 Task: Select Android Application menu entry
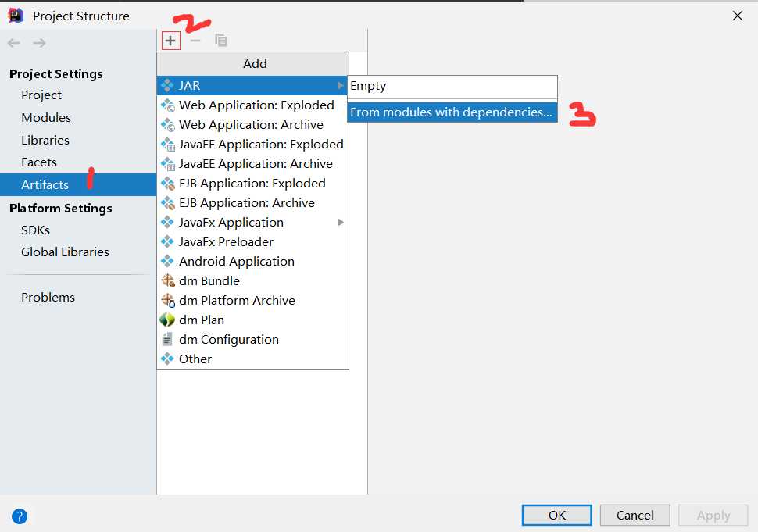click(252, 262)
